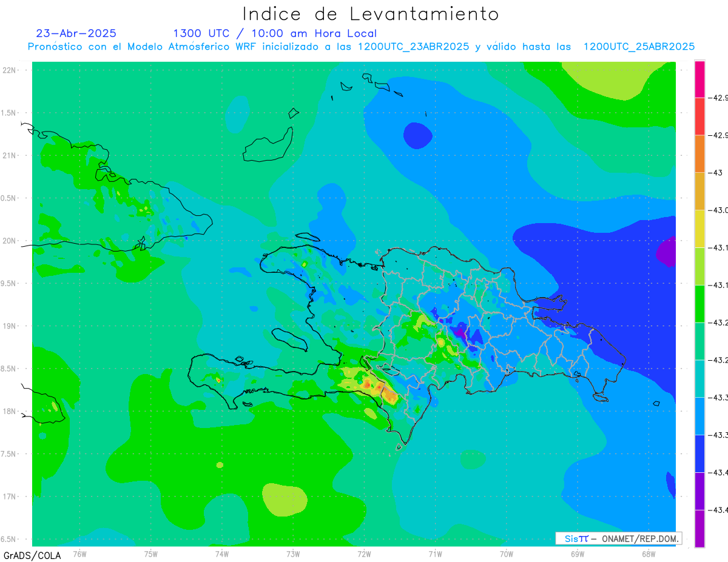Click the title 'Indice de Levantamiento'
This screenshot has height=562, width=728.
371,14
